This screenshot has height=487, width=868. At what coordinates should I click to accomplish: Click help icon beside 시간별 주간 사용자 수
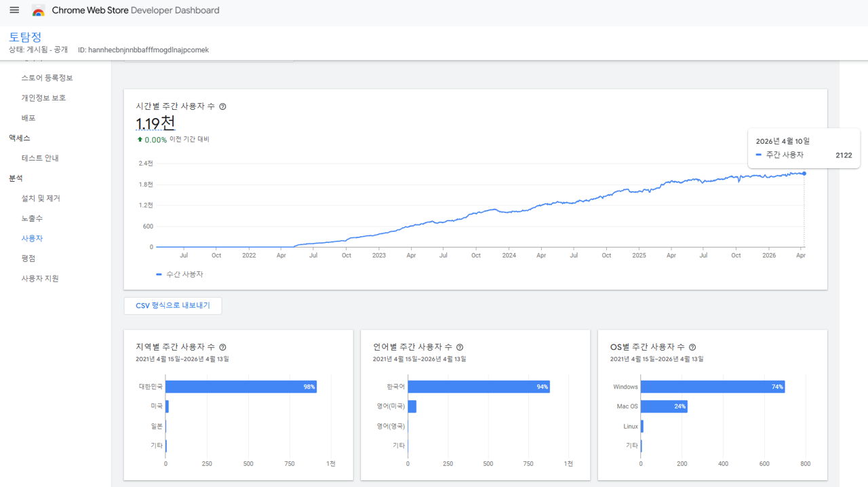(222, 106)
